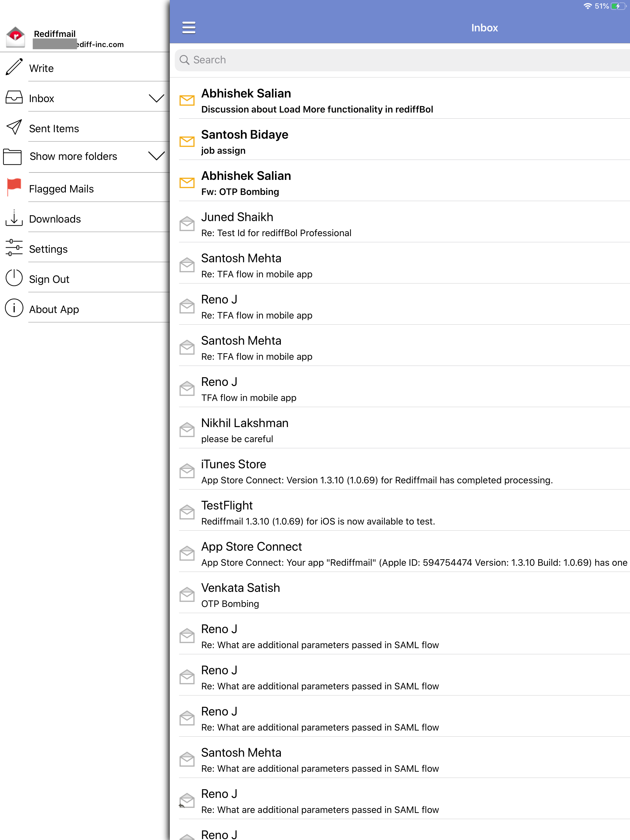Tap the Search field
Image resolution: width=630 pixels, height=840 pixels.
(x=403, y=60)
